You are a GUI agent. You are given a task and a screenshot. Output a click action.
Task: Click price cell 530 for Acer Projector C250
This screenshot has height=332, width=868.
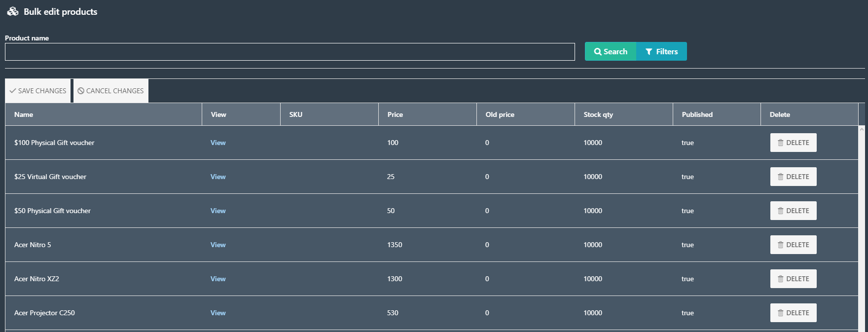(x=428, y=313)
